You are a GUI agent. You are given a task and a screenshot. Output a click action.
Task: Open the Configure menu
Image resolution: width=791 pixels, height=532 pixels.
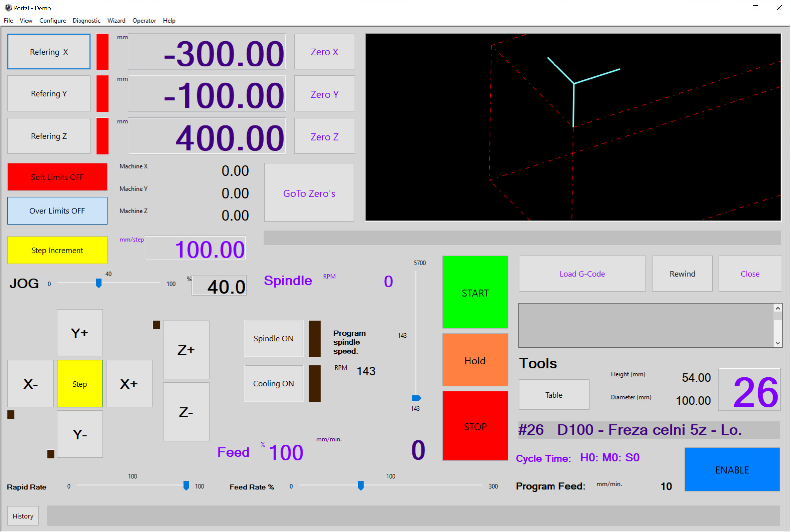[52, 20]
